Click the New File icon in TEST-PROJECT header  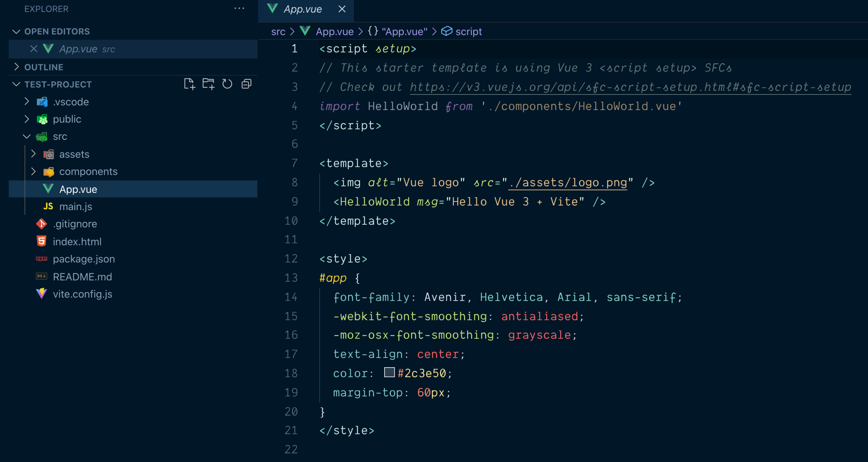(189, 84)
